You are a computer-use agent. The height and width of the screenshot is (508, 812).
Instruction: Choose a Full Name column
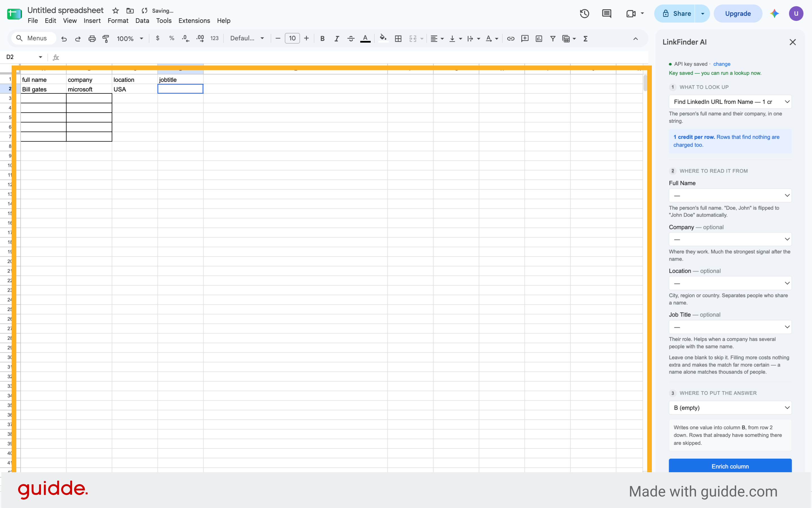730,195
